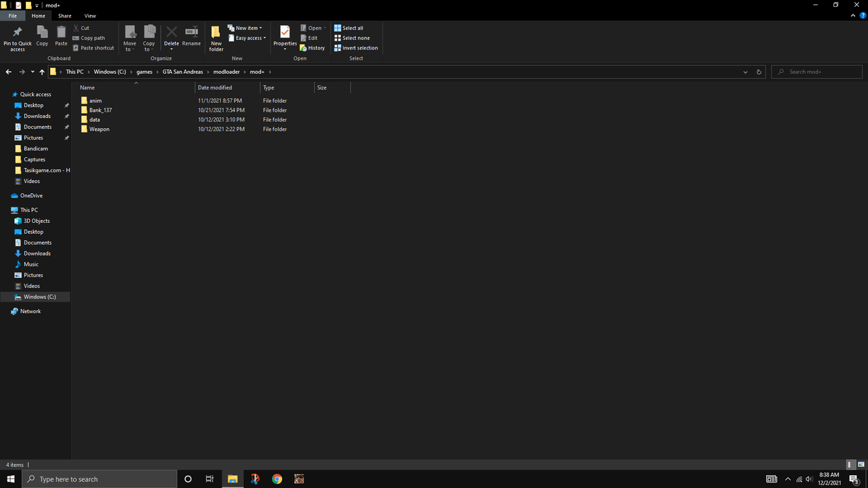This screenshot has width=868, height=488.
Task: Switch to Large icons view toggle
Action: (x=861, y=465)
